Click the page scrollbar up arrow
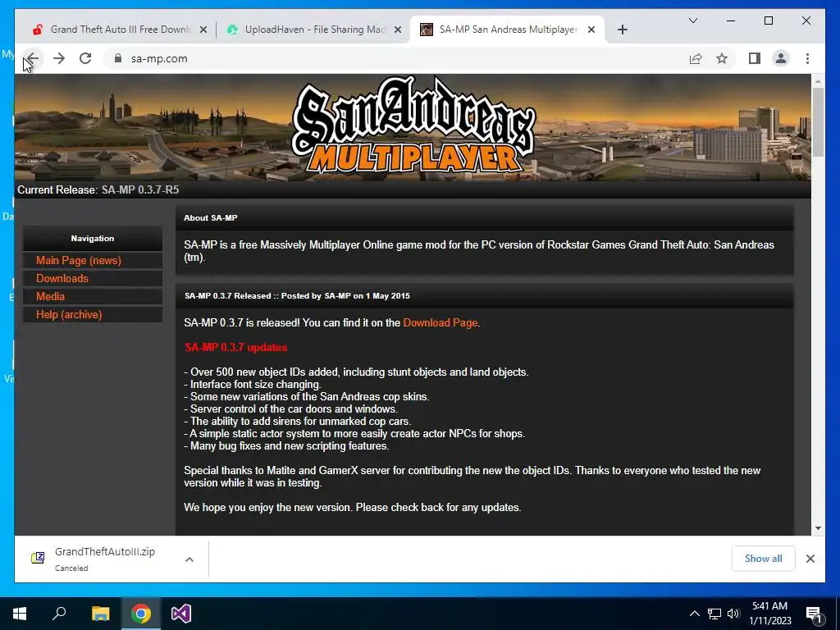Viewport: 840px width, 630px height. (818, 81)
